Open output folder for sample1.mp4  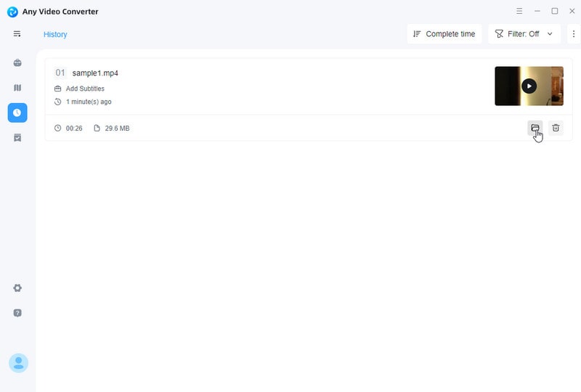coord(535,128)
